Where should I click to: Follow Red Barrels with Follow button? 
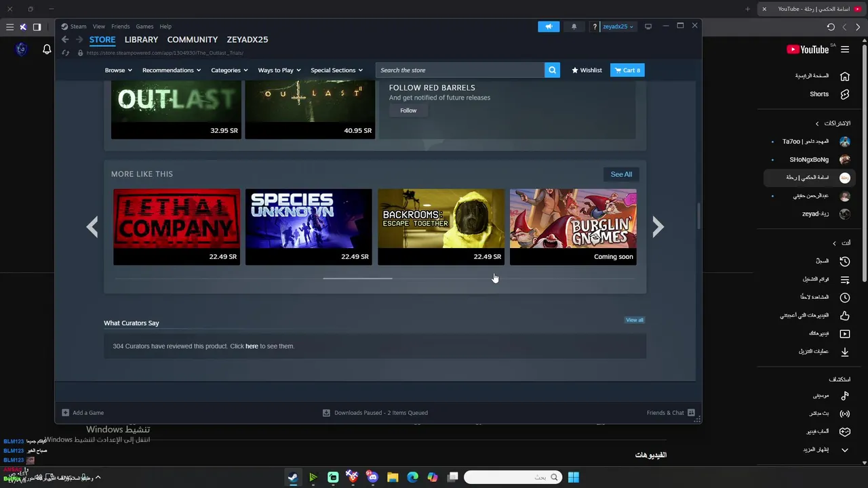coord(408,110)
